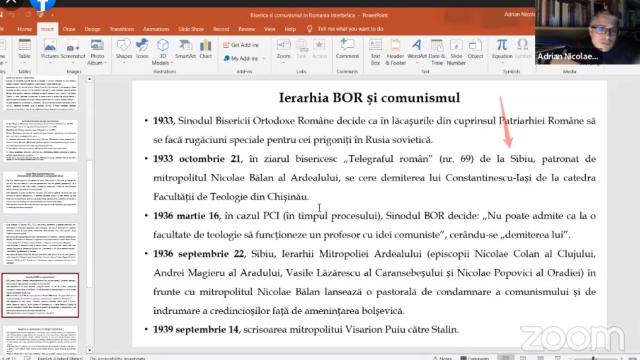Select the first visible slide thumbnail in panel
The width and height of the screenshot is (640, 360).
[40, 92]
